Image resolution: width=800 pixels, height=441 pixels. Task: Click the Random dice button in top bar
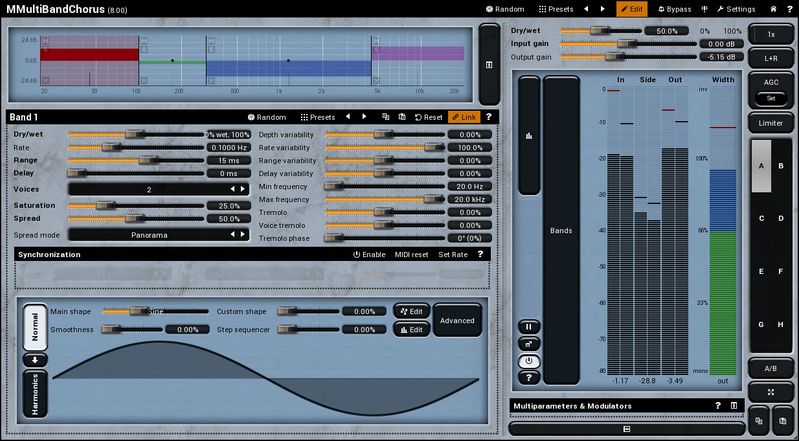pos(505,9)
